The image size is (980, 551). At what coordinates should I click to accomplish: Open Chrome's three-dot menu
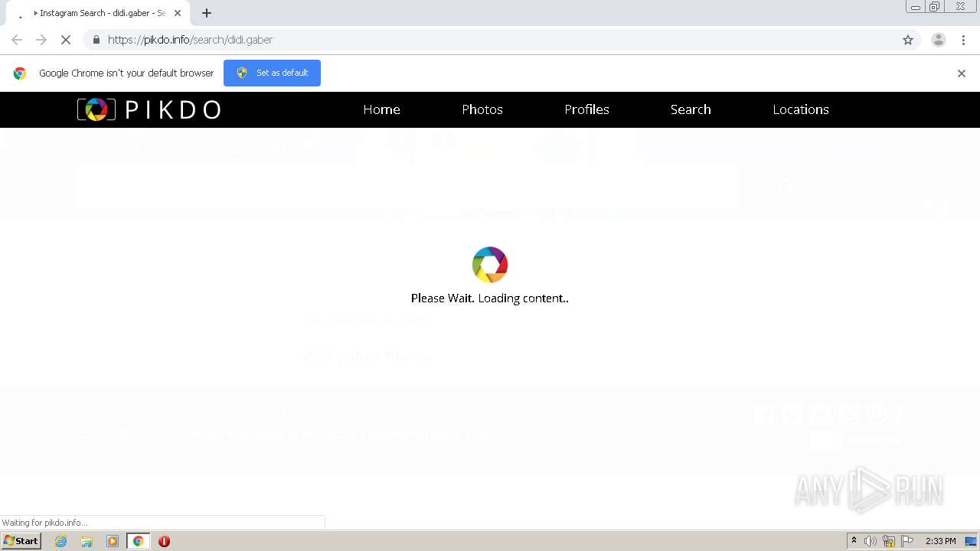point(963,40)
